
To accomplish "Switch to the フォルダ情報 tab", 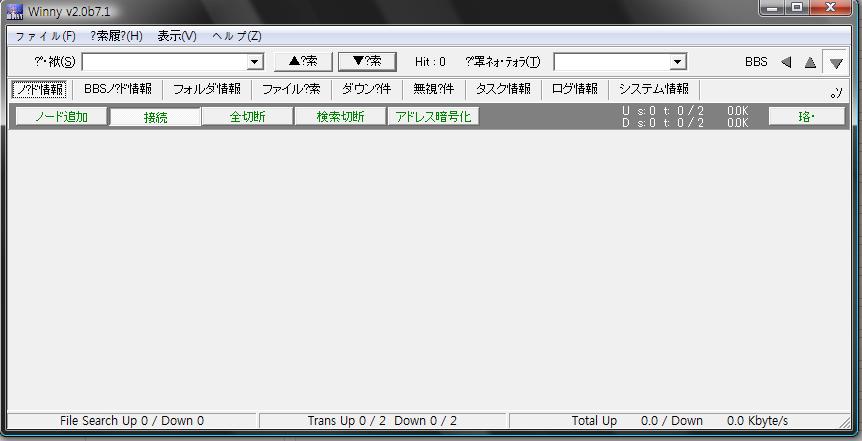I will tap(207, 89).
